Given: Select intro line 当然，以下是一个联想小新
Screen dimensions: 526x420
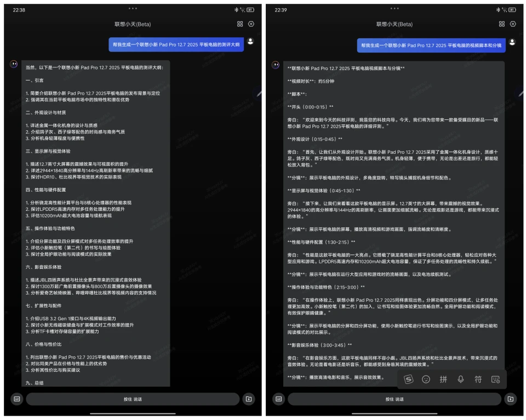Looking at the screenshot, I should 95,67.
